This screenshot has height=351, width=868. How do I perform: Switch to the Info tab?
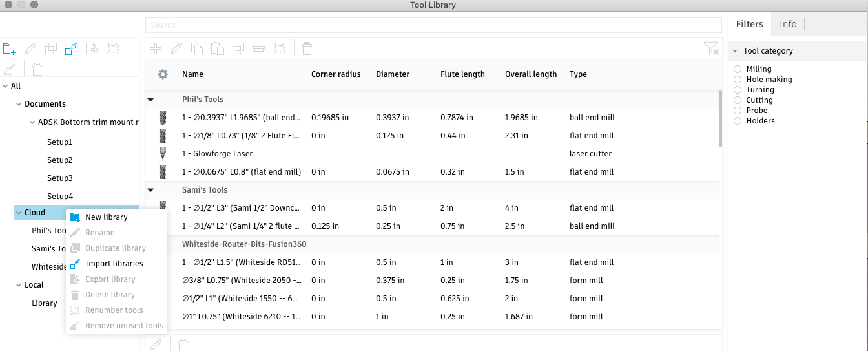787,24
